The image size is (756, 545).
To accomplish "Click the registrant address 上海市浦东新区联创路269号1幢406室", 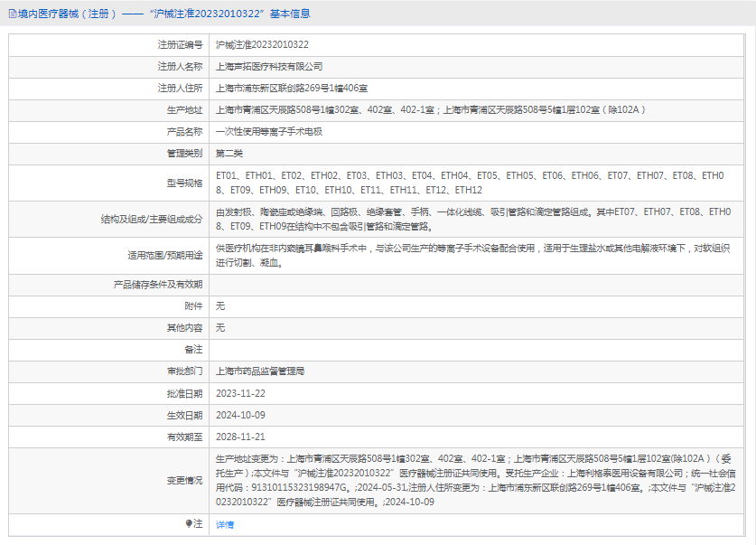I will coord(292,89).
